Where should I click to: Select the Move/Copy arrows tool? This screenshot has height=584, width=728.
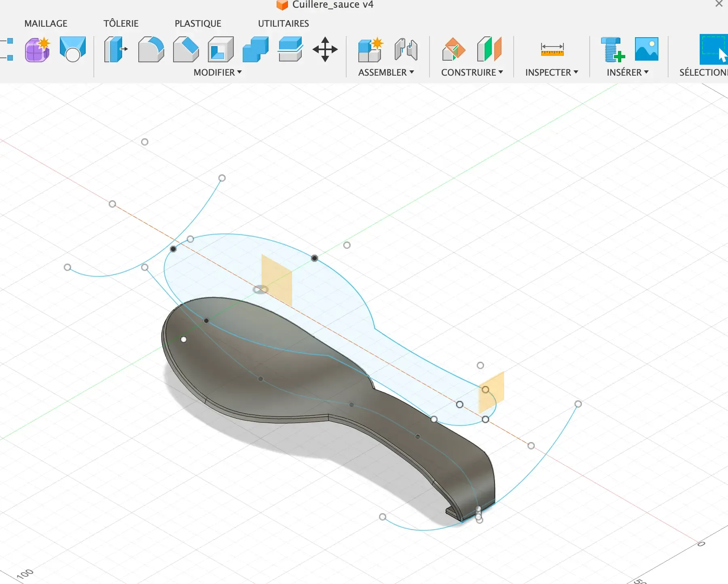[x=325, y=49]
